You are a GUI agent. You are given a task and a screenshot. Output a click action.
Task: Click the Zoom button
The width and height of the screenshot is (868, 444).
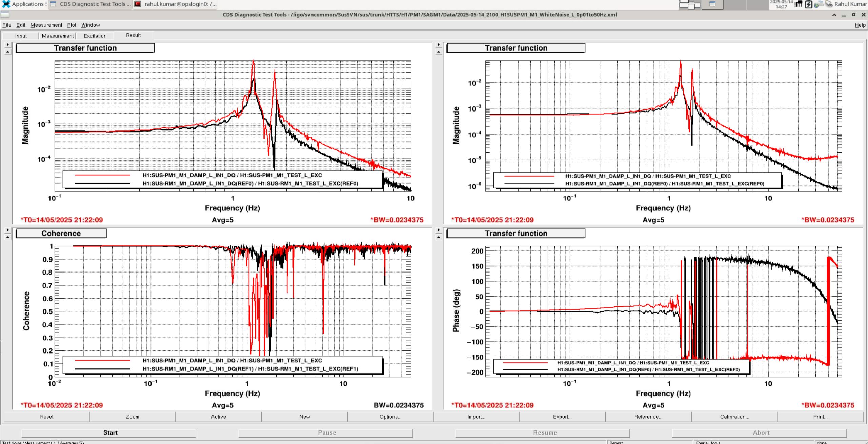(x=133, y=417)
